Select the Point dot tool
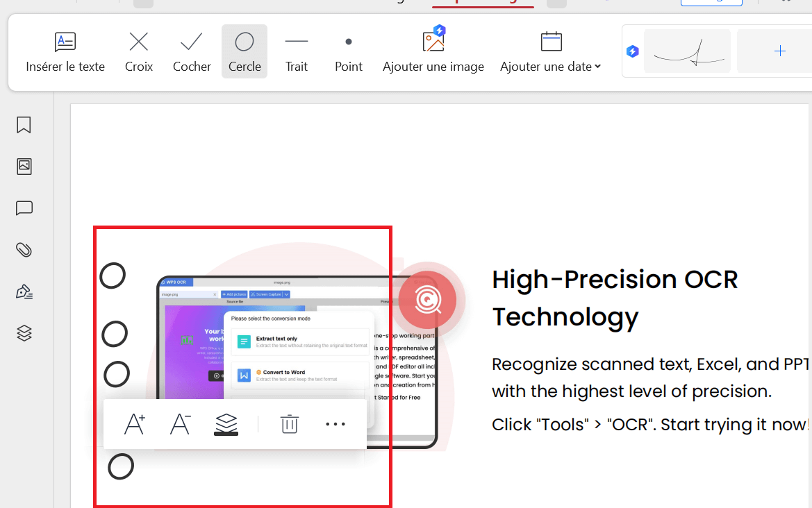This screenshot has height=508, width=812. pos(348,51)
